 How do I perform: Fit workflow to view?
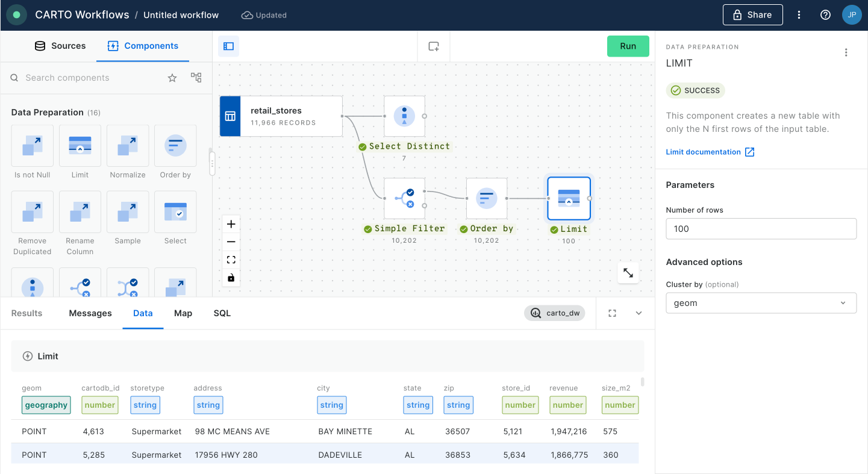(x=231, y=260)
